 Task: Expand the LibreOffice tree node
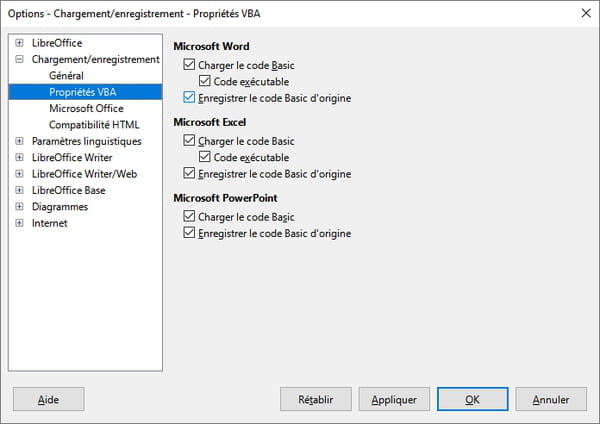pos(19,43)
